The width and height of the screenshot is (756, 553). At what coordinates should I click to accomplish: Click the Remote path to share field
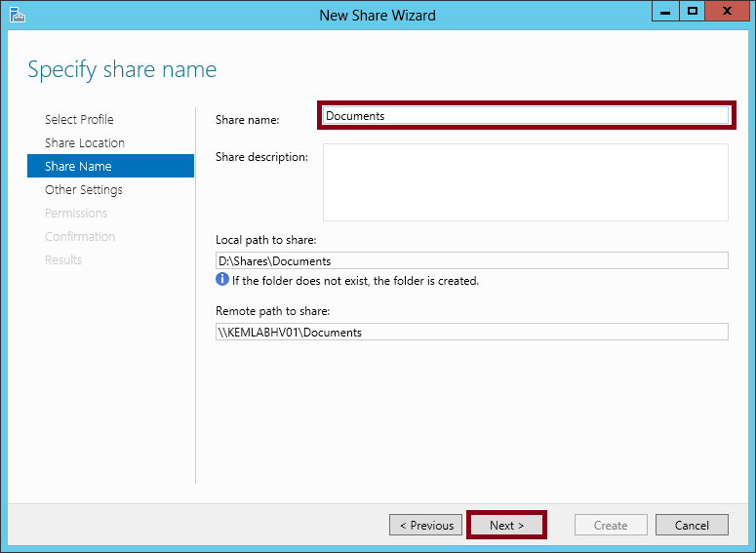472,333
